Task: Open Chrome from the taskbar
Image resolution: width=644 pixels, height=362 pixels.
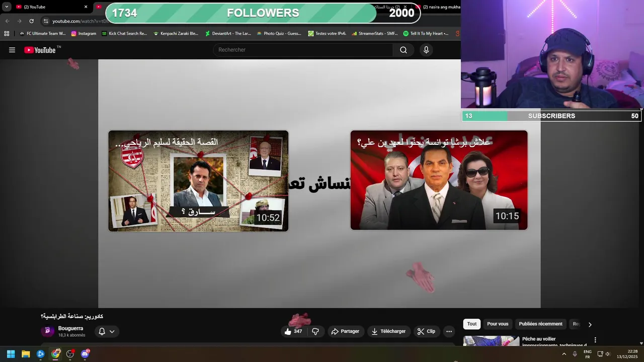Action: coord(55,354)
